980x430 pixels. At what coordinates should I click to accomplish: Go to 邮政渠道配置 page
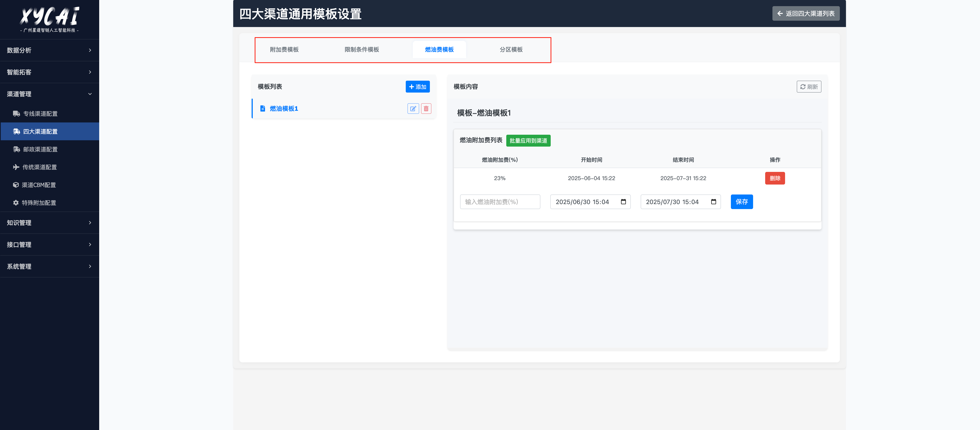click(49, 149)
